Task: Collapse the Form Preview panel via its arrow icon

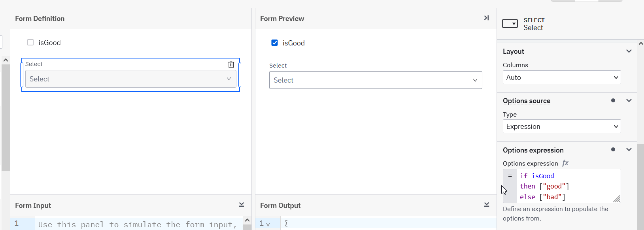Action: coord(486,18)
